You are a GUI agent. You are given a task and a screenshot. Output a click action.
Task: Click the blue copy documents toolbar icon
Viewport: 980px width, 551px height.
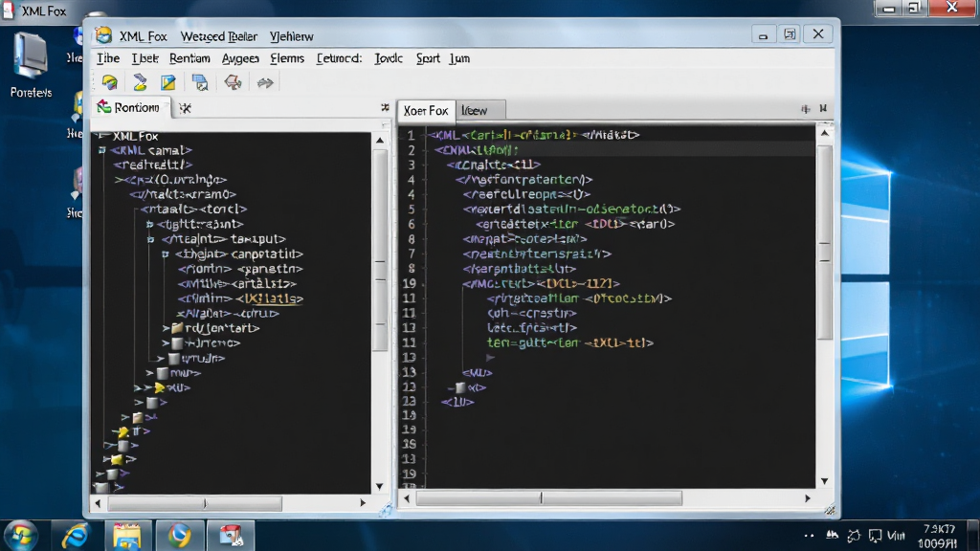(200, 82)
